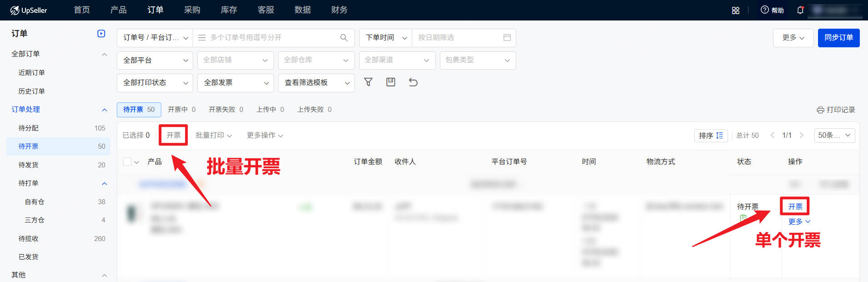Collapse the 待打单 sidebar group
Image resolution: width=868 pixels, height=282 pixels.
(x=105, y=183)
